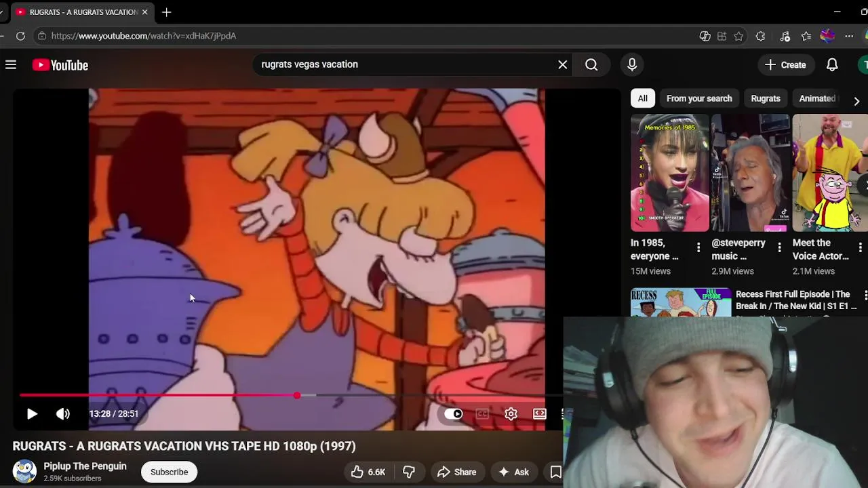Click the 2.59K subscribers count
The width and height of the screenshot is (868, 488).
point(73,479)
